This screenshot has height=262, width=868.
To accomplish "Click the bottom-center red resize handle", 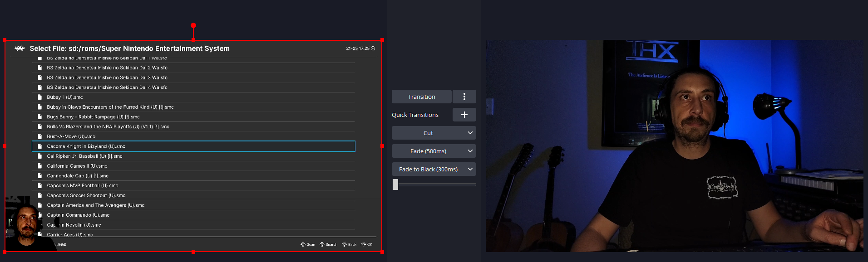I will (193, 252).
